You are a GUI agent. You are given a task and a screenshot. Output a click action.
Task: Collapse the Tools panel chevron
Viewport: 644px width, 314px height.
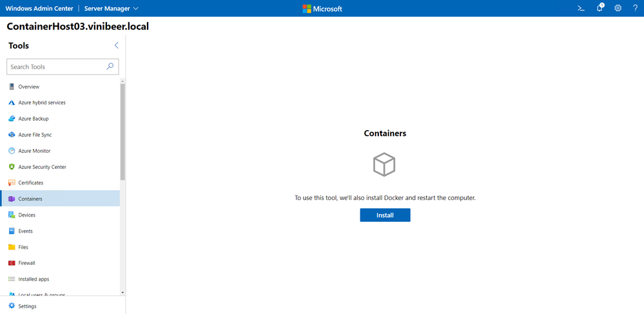116,46
